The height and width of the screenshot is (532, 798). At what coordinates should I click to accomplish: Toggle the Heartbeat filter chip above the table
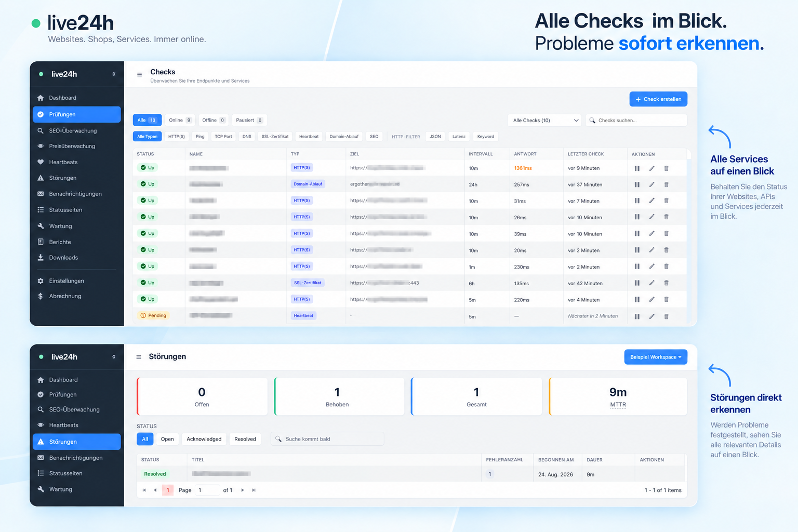(309, 137)
